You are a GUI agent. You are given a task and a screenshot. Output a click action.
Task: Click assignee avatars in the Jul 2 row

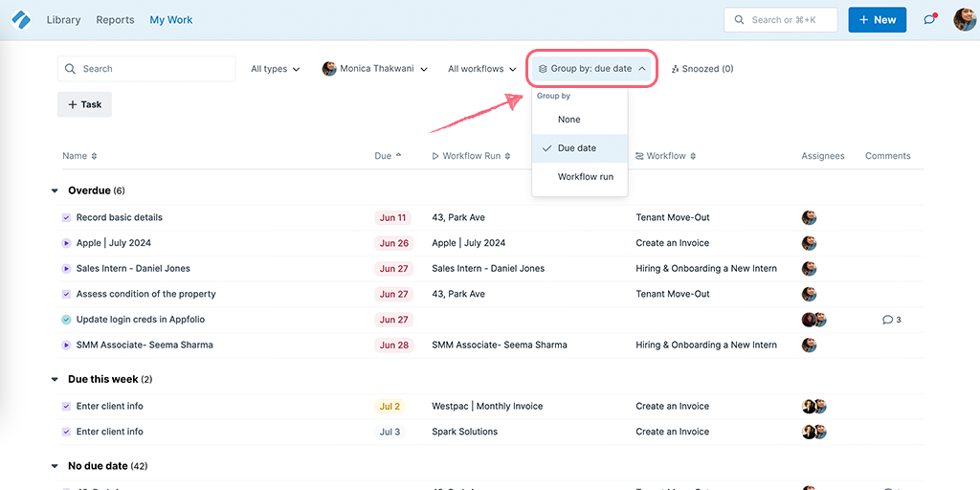(814, 406)
